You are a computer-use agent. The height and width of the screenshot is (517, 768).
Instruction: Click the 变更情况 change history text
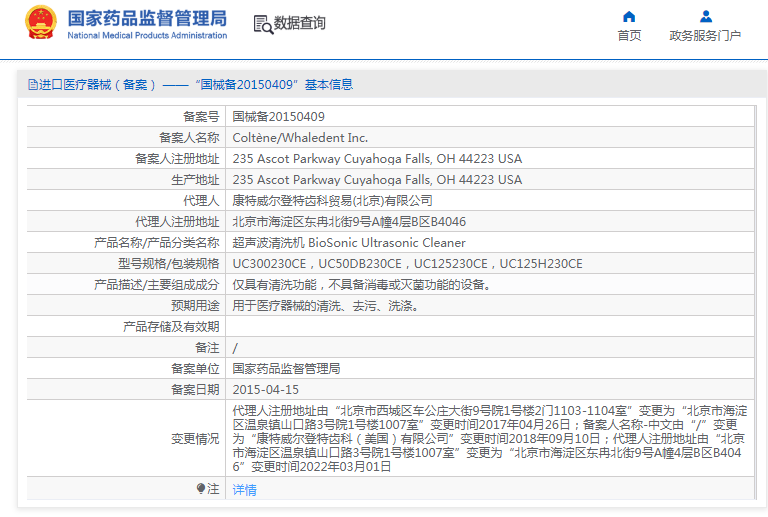[x=490, y=439]
